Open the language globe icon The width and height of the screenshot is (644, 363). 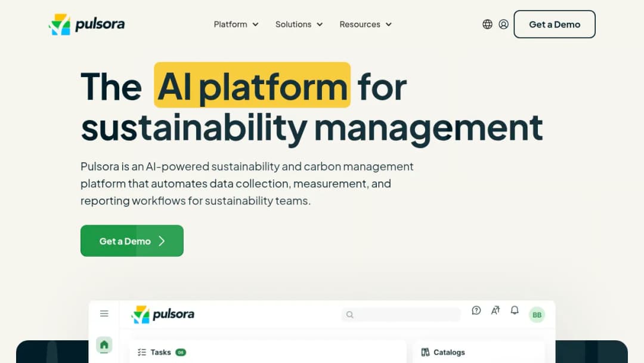[488, 24]
